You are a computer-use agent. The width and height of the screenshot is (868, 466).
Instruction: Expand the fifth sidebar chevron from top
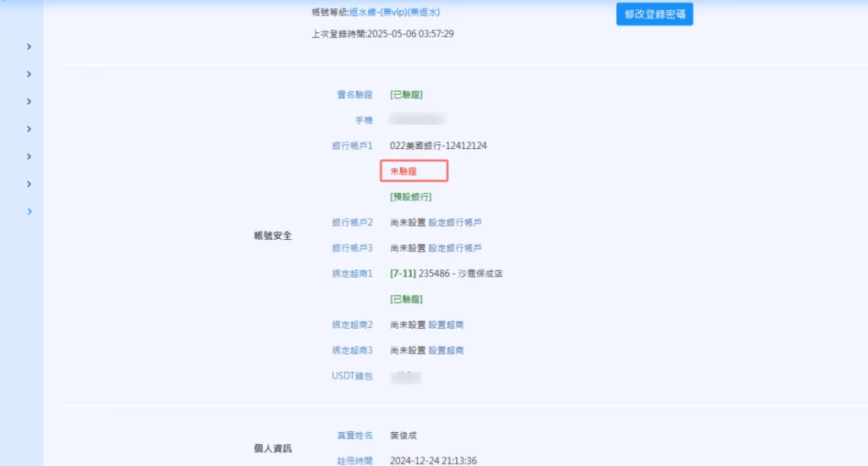[29, 157]
